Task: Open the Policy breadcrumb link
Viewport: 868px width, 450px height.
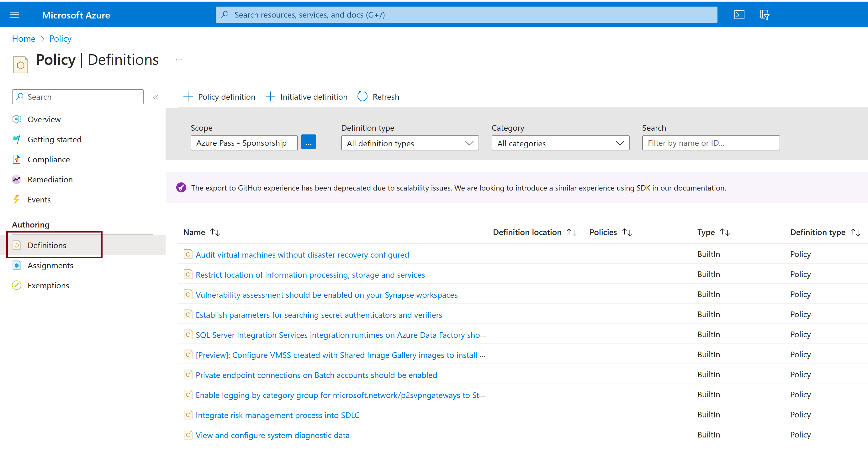Action: click(x=60, y=39)
